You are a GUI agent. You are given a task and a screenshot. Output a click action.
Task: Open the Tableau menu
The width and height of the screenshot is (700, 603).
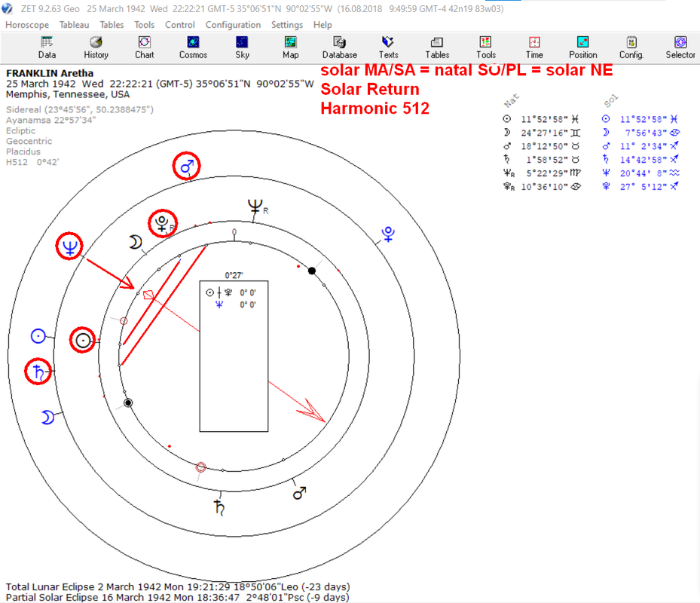(74, 25)
